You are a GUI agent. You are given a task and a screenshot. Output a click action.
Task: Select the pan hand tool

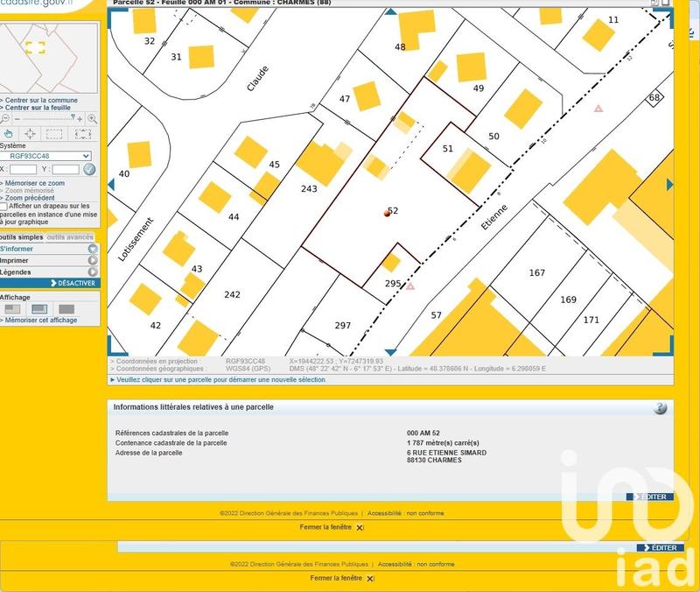(8, 134)
